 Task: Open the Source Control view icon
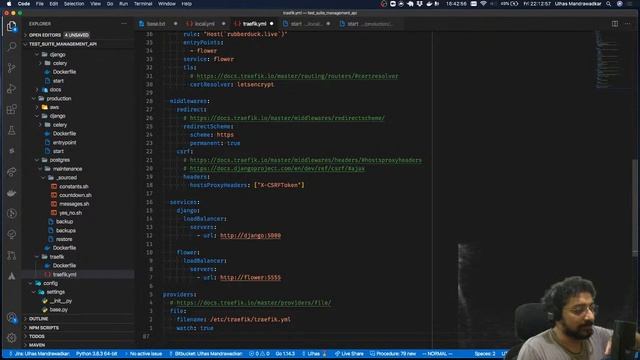[11, 68]
